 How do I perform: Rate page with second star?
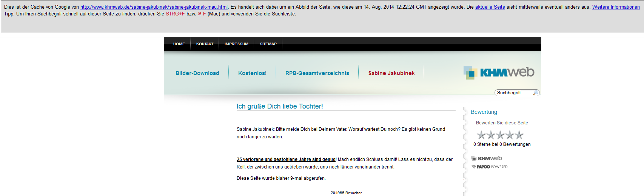tap(491, 135)
